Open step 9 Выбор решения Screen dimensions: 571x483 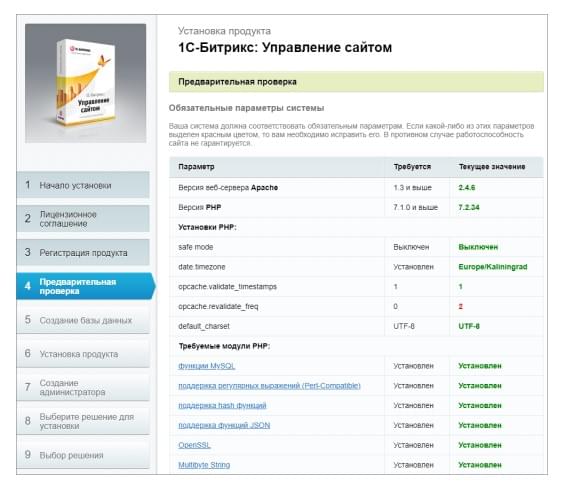(x=83, y=455)
